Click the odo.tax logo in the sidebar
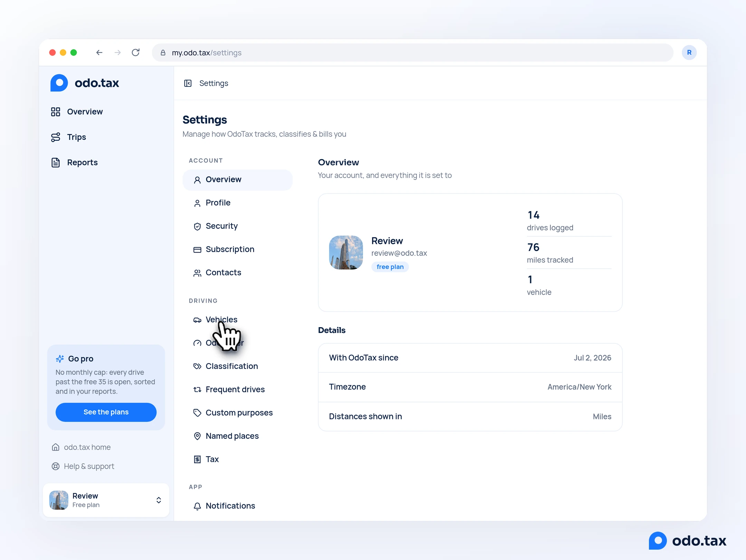The image size is (746, 560). [85, 83]
